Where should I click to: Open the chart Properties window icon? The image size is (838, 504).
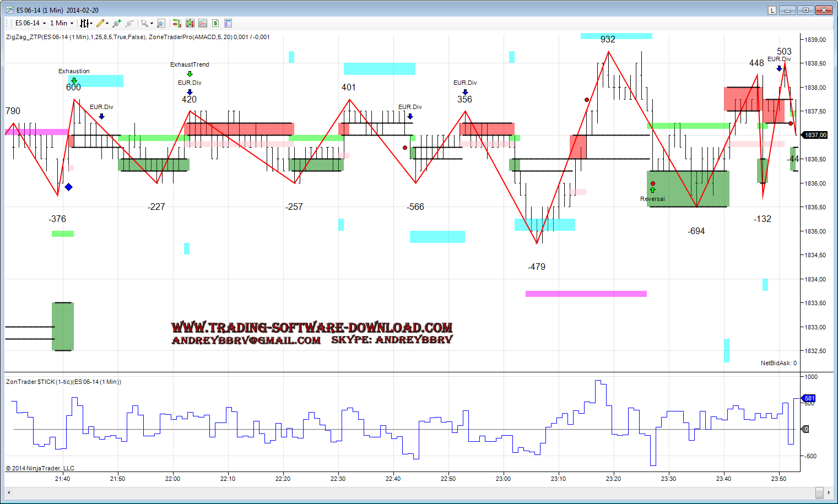click(228, 23)
